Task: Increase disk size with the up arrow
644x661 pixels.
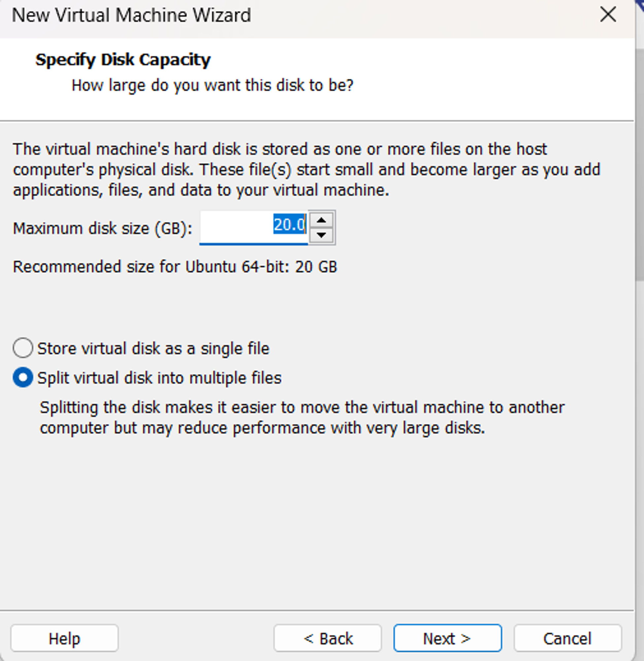Action: pos(321,220)
